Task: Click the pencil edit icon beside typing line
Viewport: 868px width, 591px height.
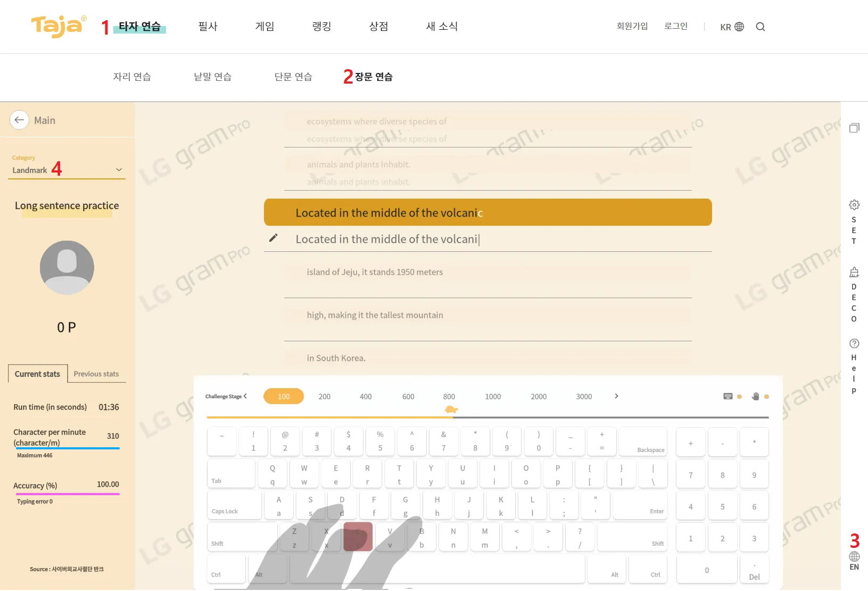Action: 274,238
